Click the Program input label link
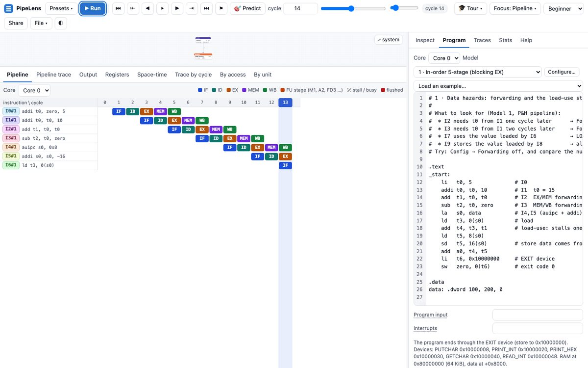The width and height of the screenshot is (588, 368). pos(430,315)
